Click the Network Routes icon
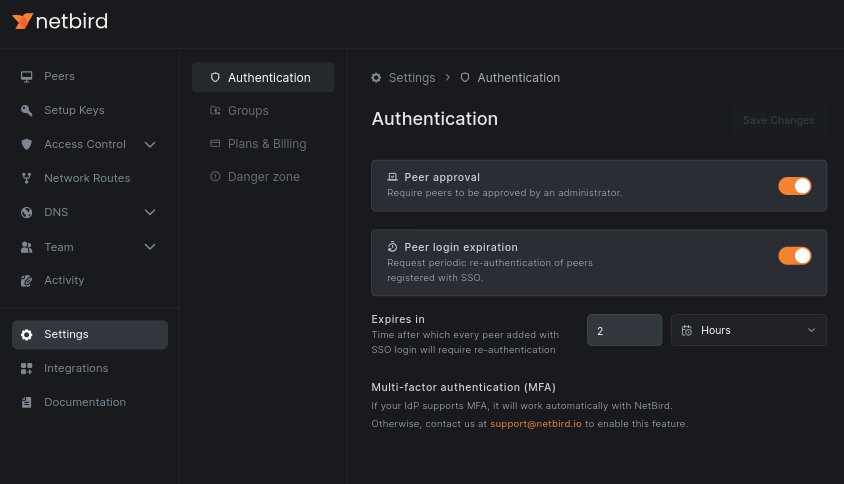 point(26,179)
